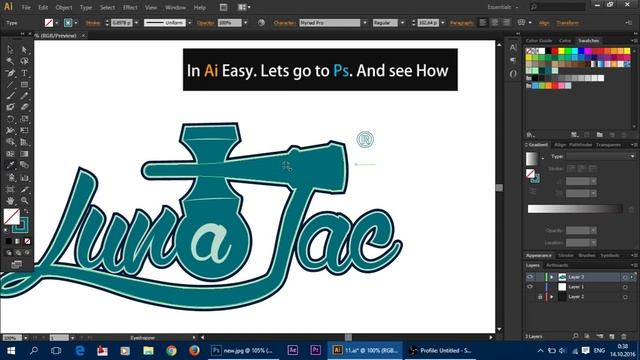Set align right paragraph button

506,23
